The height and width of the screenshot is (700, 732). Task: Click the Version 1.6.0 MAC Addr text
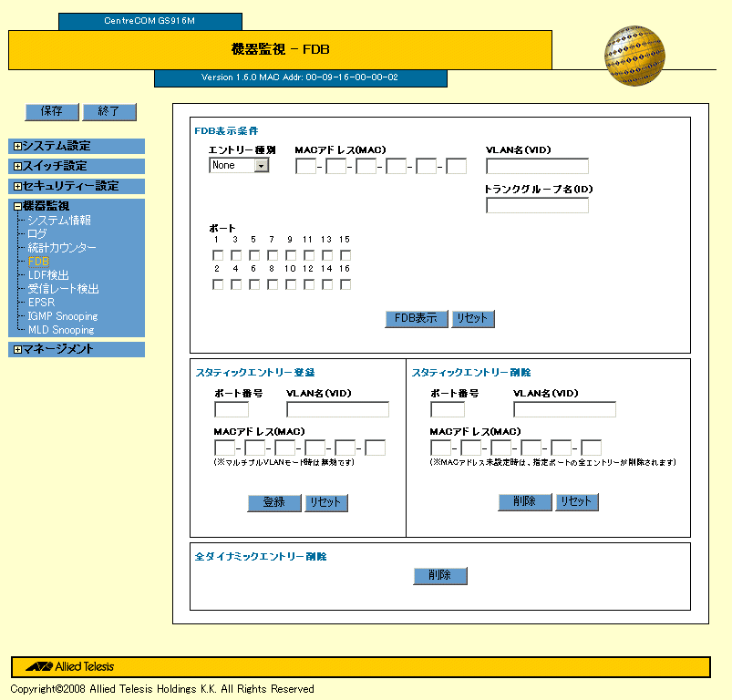[300, 77]
